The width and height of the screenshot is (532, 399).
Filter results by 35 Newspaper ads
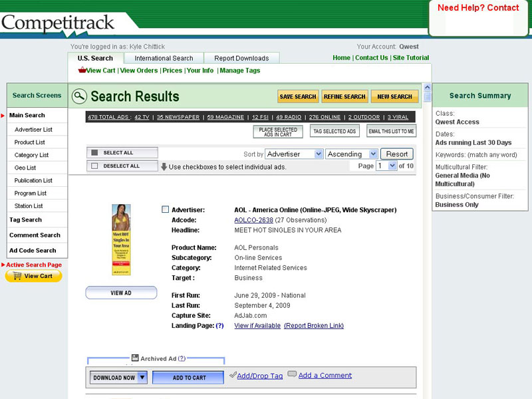pyautogui.click(x=178, y=117)
